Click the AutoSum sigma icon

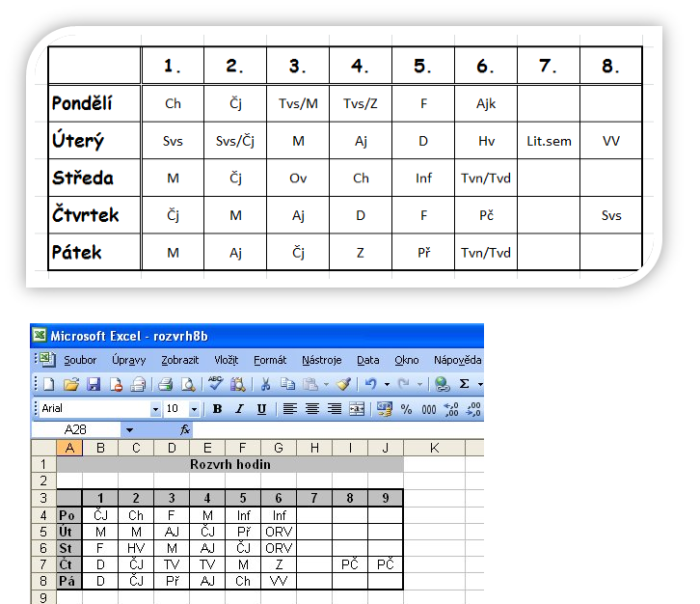(x=464, y=384)
